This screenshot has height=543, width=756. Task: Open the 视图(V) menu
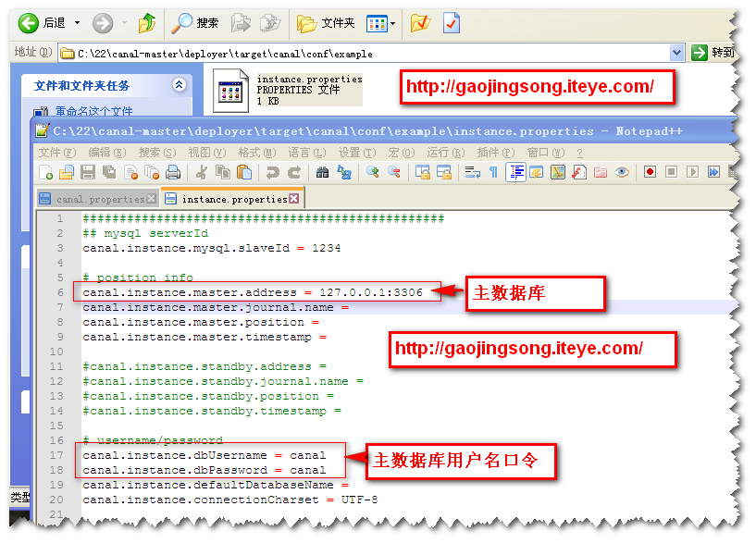pyautogui.click(x=207, y=153)
